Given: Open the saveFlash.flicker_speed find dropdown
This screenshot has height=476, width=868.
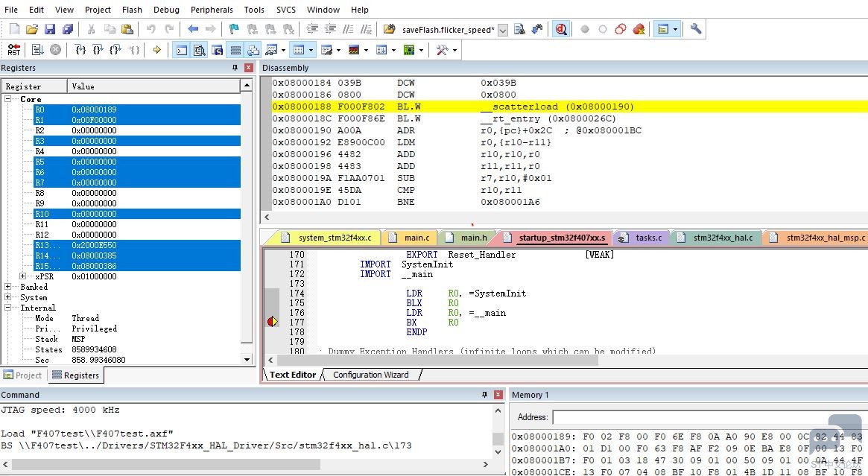Looking at the screenshot, I should (x=503, y=30).
